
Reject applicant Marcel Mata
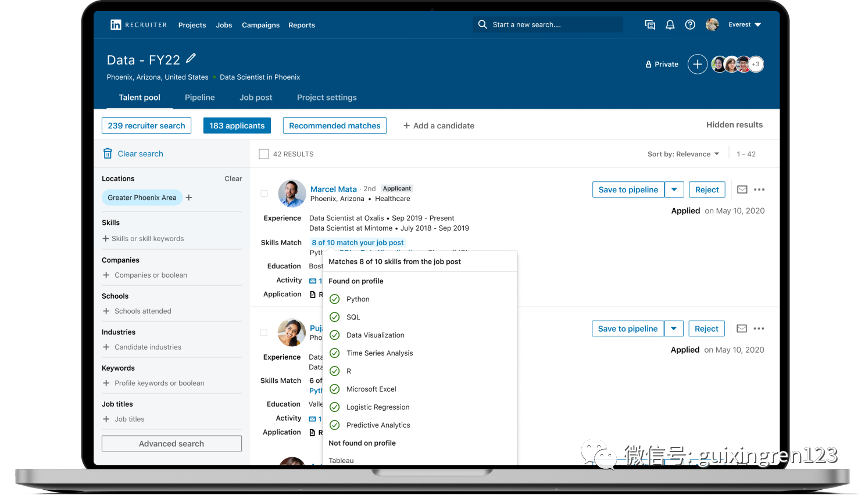[707, 189]
